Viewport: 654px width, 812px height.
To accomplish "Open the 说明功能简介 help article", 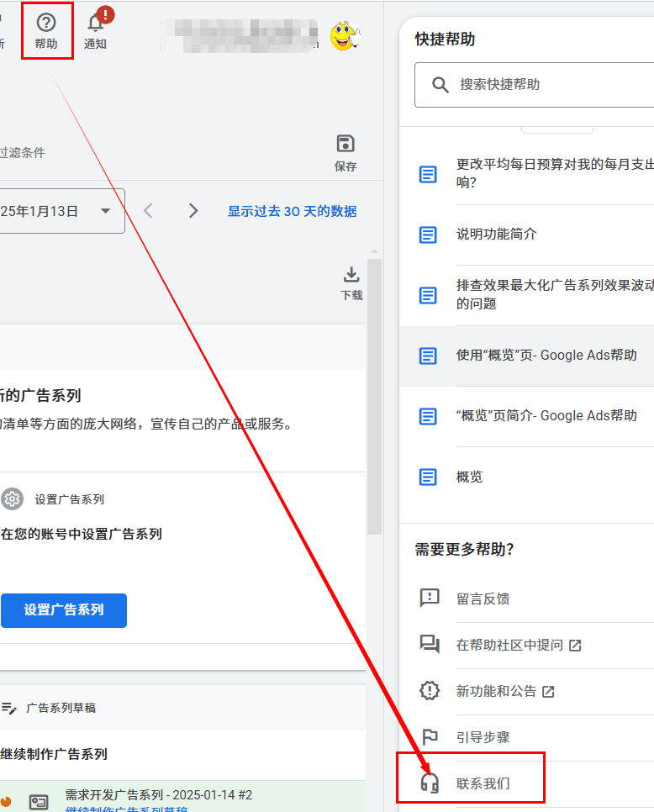I will [496, 235].
